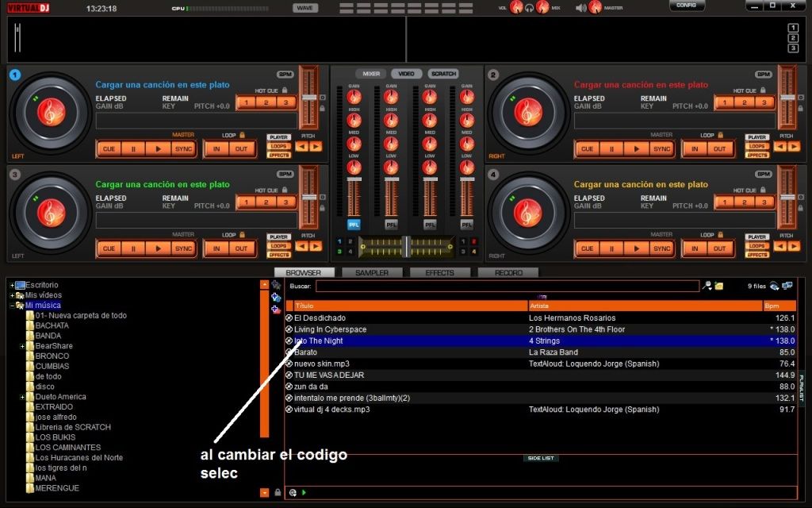This screenshot has height=508, width=812.
Task: Expand the Dueto America folder
Action: tap(22, 397)
